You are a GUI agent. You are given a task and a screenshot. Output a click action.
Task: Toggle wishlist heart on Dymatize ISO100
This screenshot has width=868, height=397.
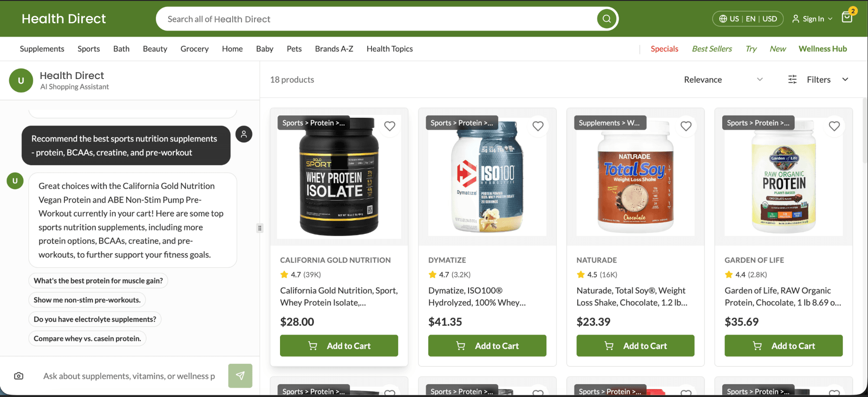pos(538,126)
